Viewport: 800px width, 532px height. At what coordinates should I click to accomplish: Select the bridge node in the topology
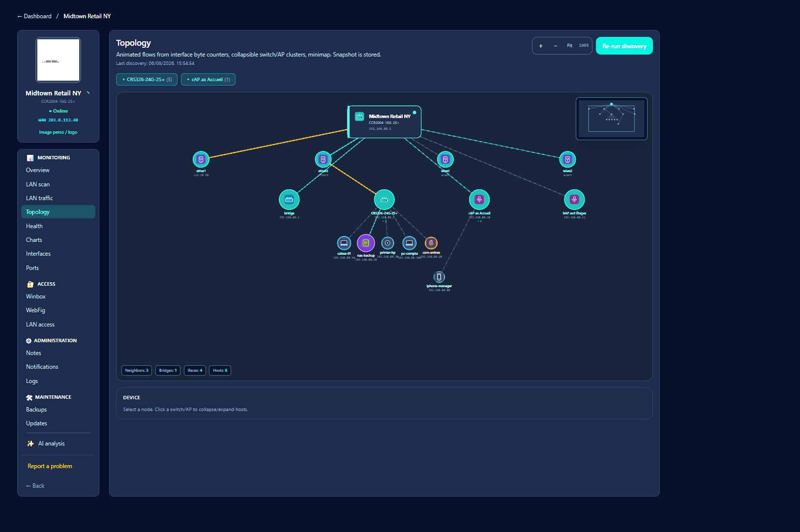click(289, 200)
